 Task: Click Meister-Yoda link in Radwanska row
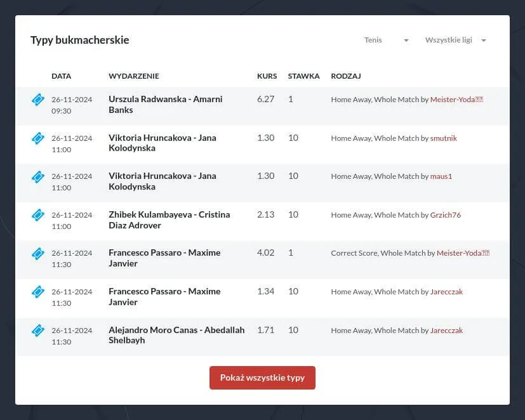click(x=456, y=100)
